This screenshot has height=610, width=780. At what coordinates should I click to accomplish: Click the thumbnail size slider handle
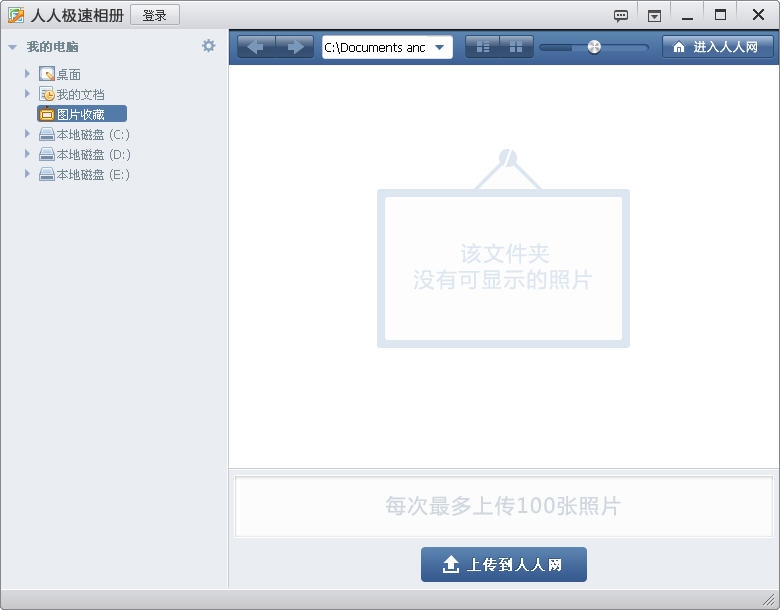(x=594, y=47)
